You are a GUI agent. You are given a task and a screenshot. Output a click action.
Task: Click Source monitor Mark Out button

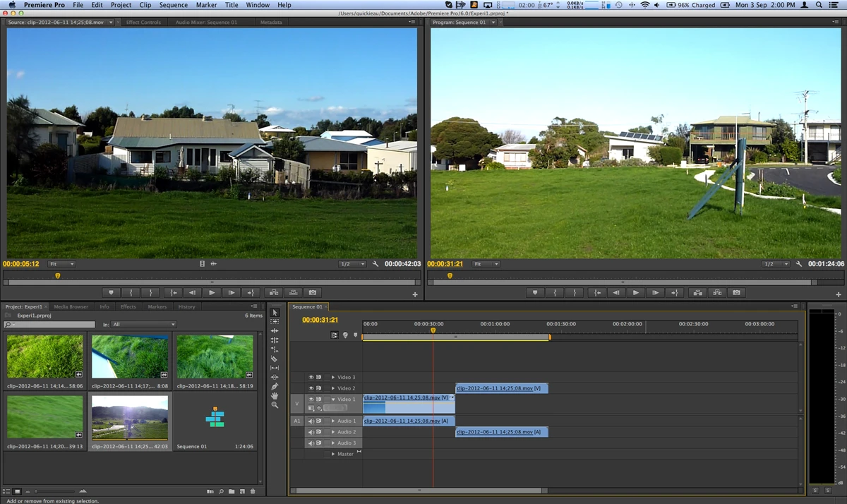click(x=150, y=292)
